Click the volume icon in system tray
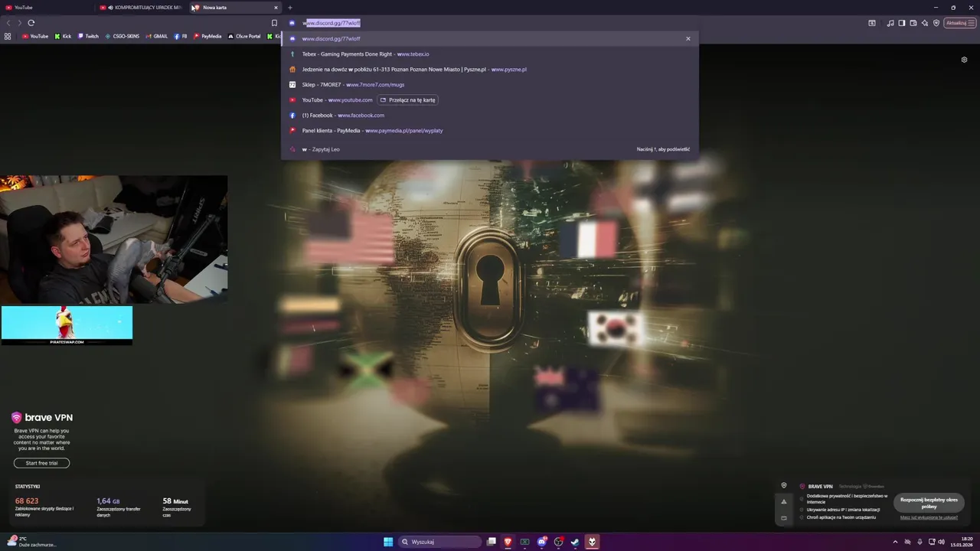 (x=942, y=542)
